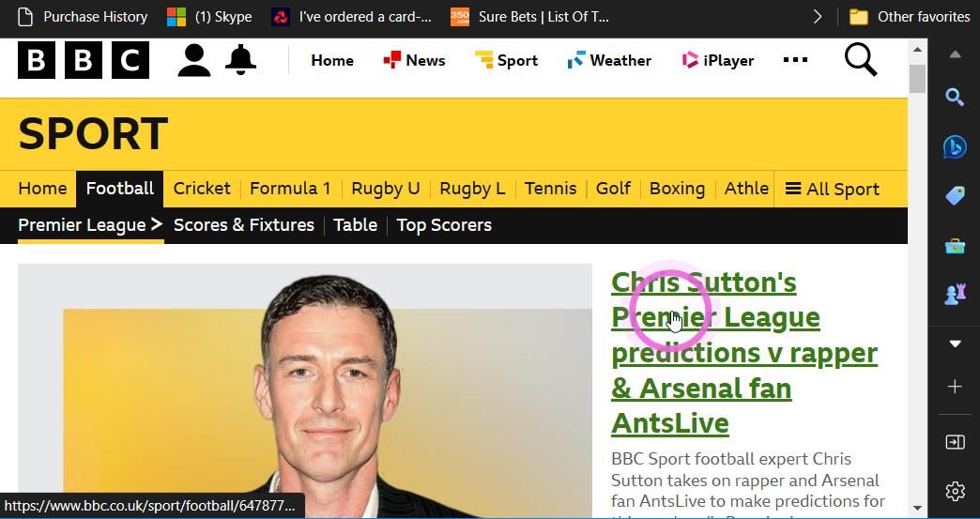Open the games chess piece sidebar icon

(x=955, y=295)
